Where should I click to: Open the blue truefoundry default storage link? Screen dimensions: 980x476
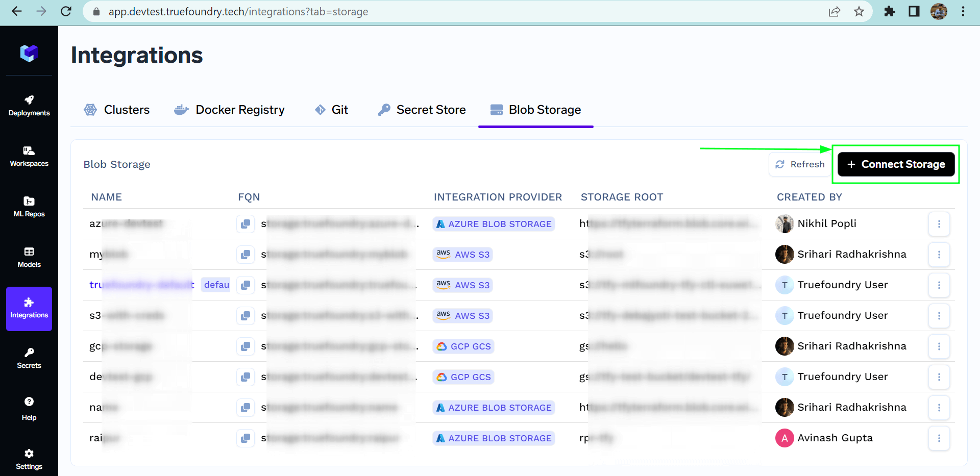(x=142, y=285)
